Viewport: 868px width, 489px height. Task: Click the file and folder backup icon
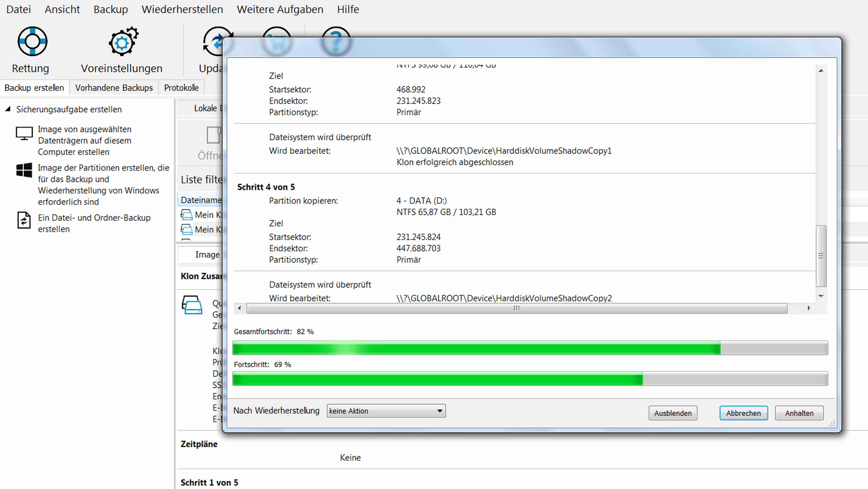(x=24, y=220)
